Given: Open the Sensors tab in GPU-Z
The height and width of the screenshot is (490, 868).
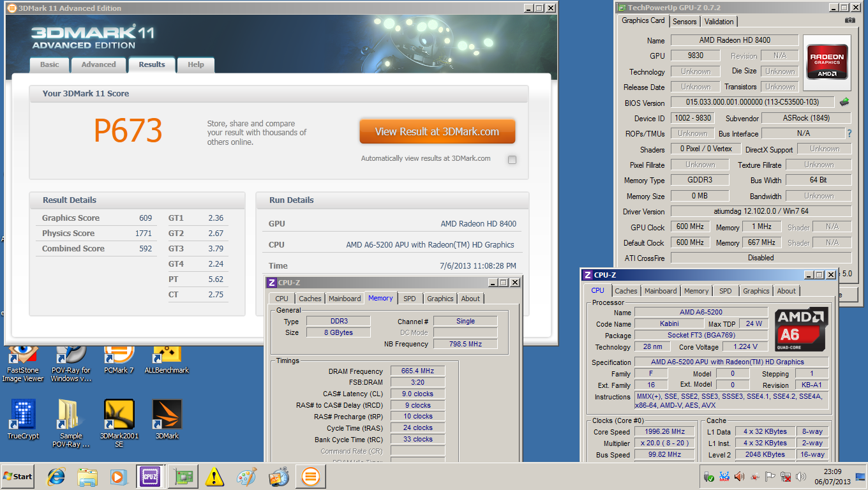Looking at the screenshot, I should pyautogui.click(x=685, y=22).
